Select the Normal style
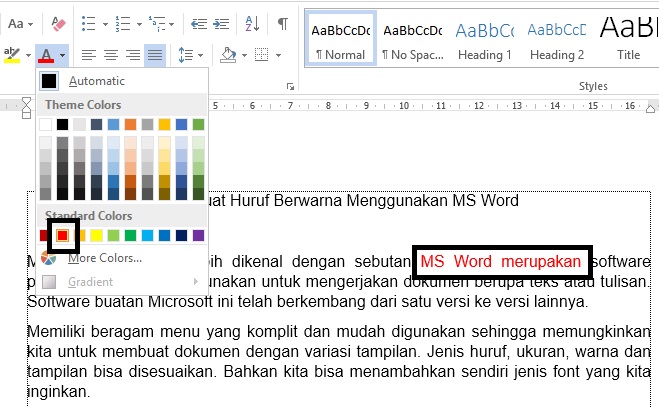This screenshot has width=659, height=407. pos(341,39)
